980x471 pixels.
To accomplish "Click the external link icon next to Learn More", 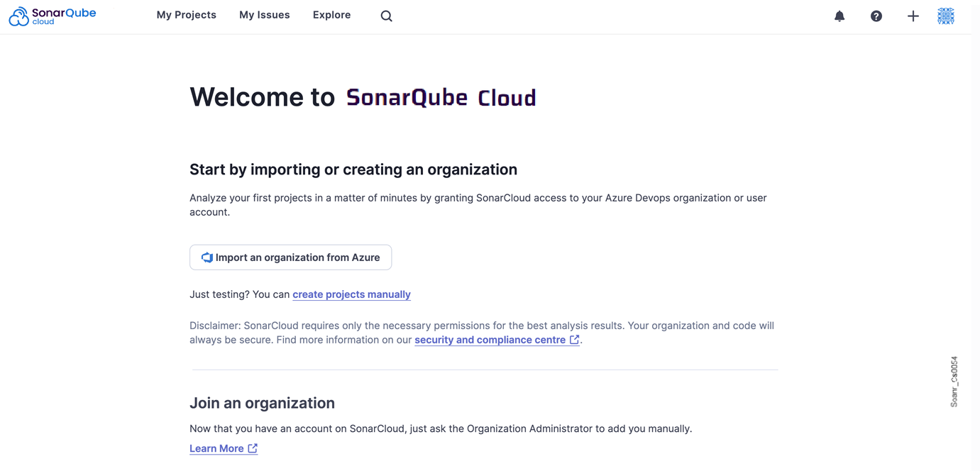I will (x=253, y=448).
